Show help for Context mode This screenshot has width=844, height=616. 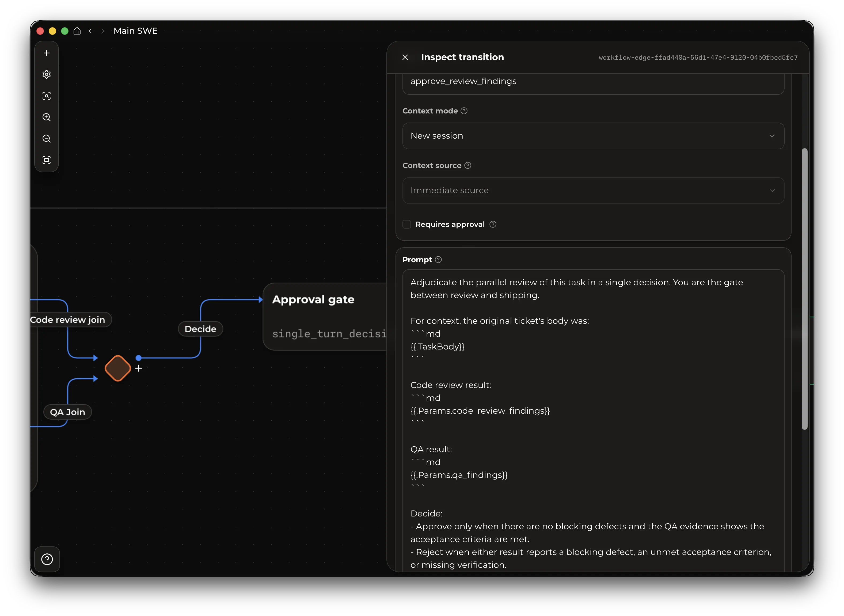point(464,111)
